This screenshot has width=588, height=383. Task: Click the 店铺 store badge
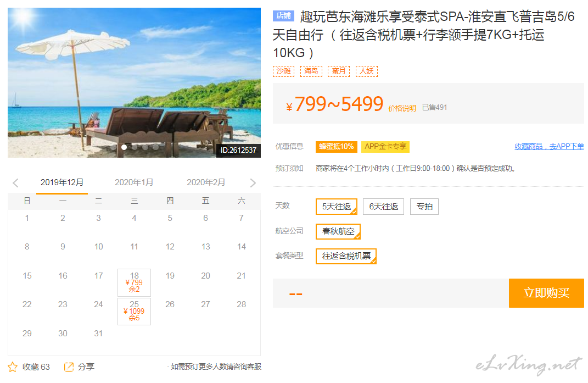283,15
